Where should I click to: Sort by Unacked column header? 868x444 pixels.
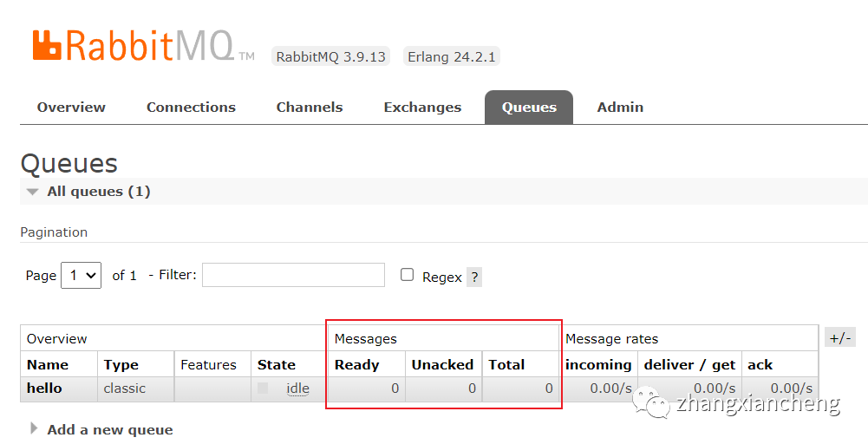tap(442, 365)
